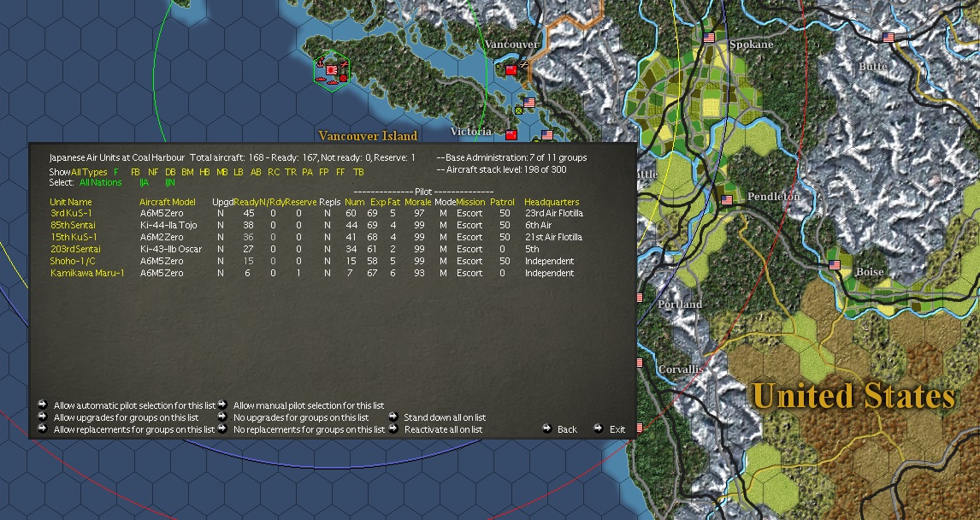Click the anchor port icon in Coal Harbour hex

(x=321, y=63)
